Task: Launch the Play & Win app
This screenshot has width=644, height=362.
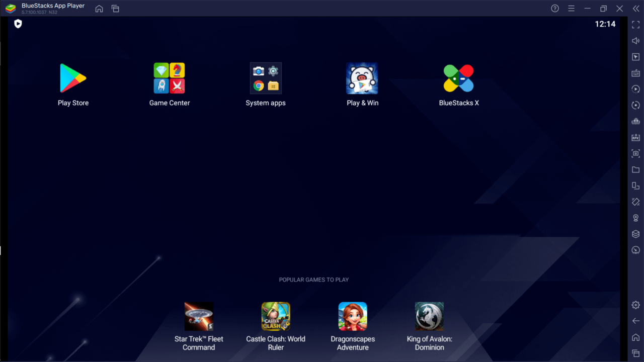Action: tap(362, 78)
